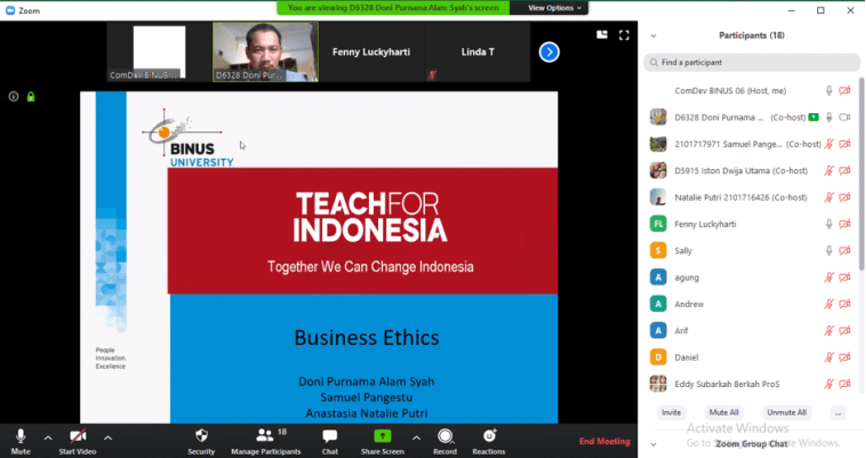Viewport: 866px width, 458px height.
Task: Start Video from the bottom toolbar
Action: [x=77, y=441]
